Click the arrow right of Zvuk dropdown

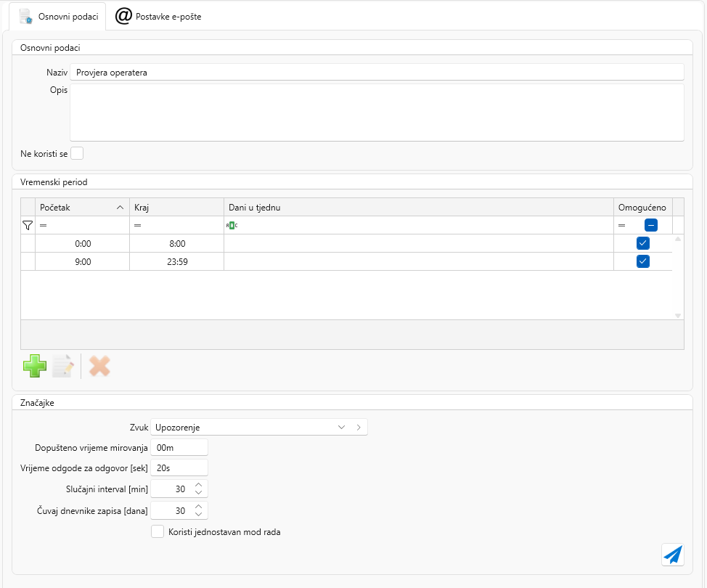358,428
